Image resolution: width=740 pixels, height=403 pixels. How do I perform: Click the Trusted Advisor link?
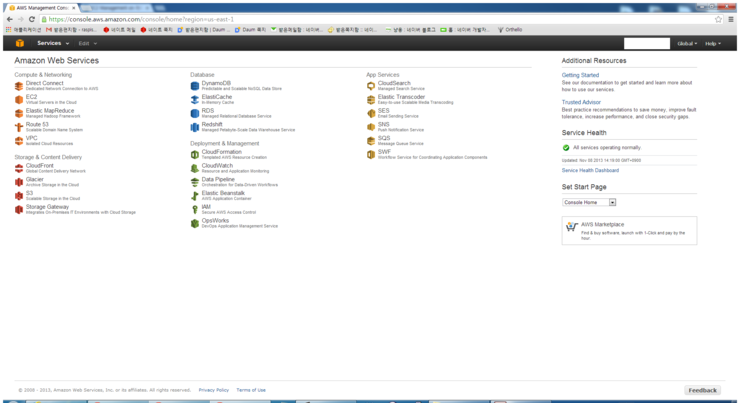pos(581,102)
